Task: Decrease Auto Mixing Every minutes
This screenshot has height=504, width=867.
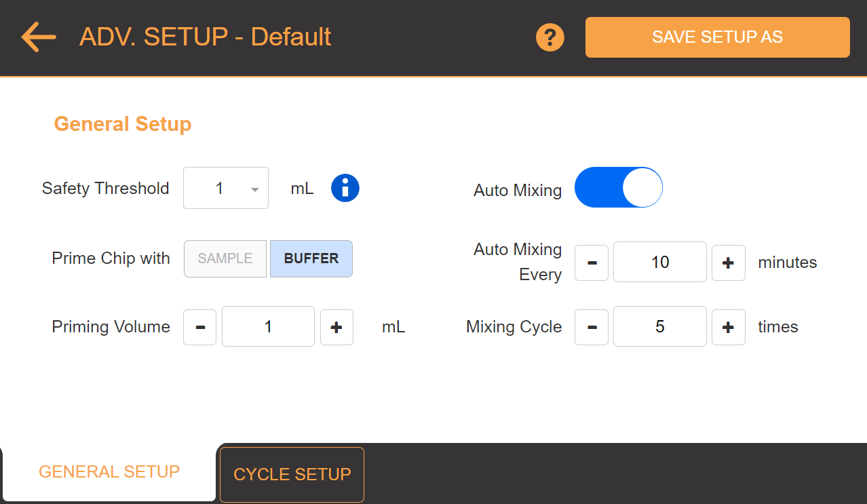Action: pyautogui.click(x=592, y=263)
